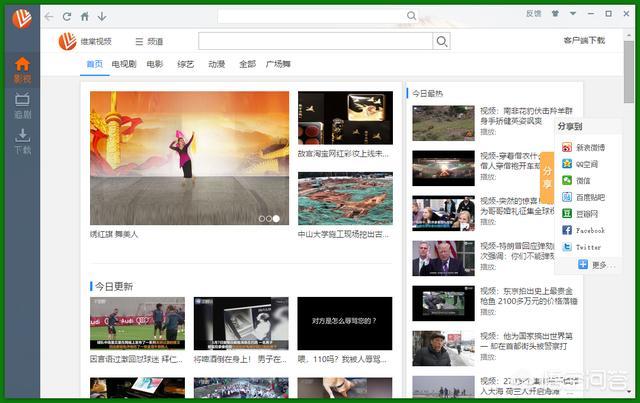Screen dimensions: 640x403
Task: Click the 客户端下载 link
Action: tap(584, 40)
